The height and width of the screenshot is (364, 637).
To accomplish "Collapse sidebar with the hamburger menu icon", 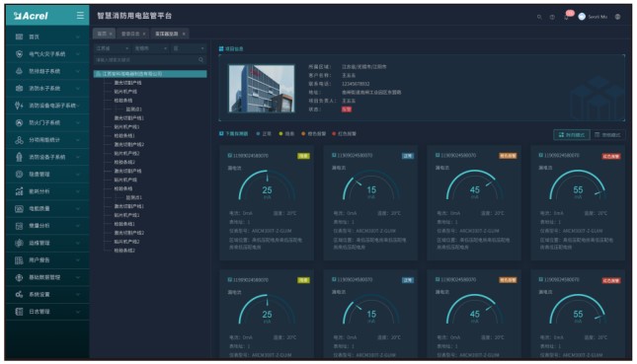I will [x=80, y=16].
